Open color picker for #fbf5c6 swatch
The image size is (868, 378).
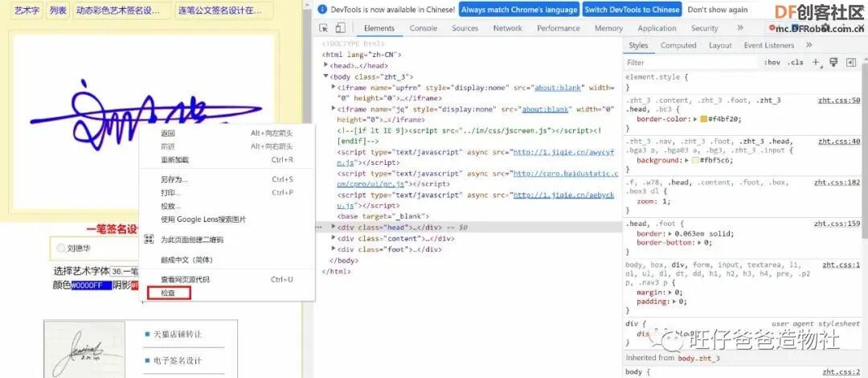[695, 160]
